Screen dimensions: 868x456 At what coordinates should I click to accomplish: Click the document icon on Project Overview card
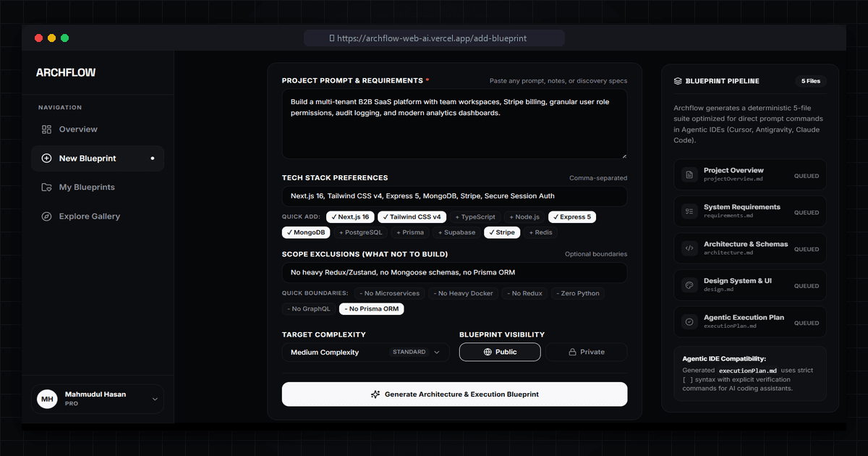pos(689,174)
